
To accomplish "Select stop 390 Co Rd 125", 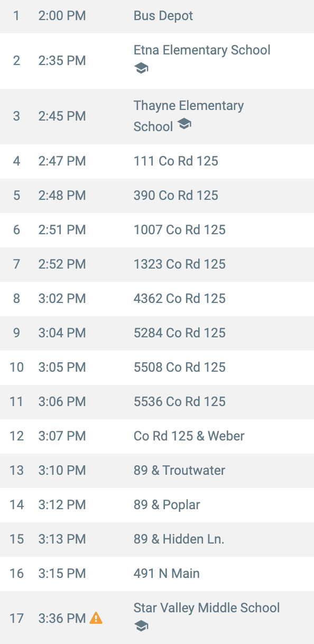I will click(x=157, y=196).
